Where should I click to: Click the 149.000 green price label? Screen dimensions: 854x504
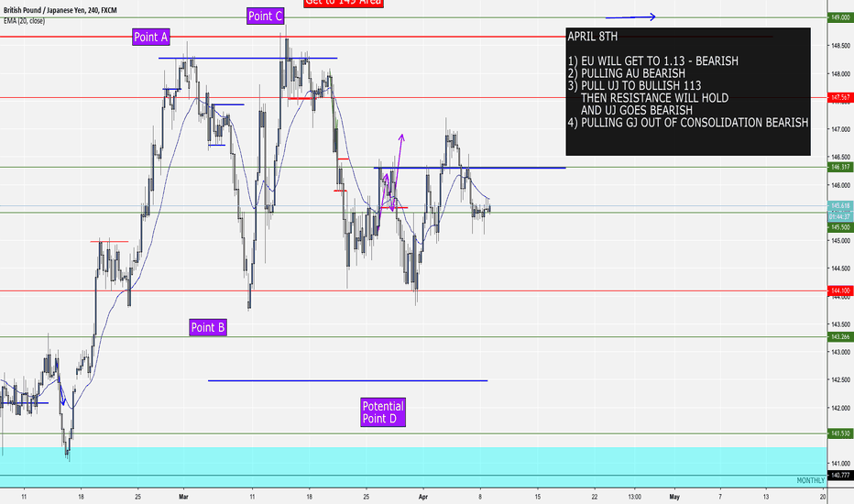point(840,17)
